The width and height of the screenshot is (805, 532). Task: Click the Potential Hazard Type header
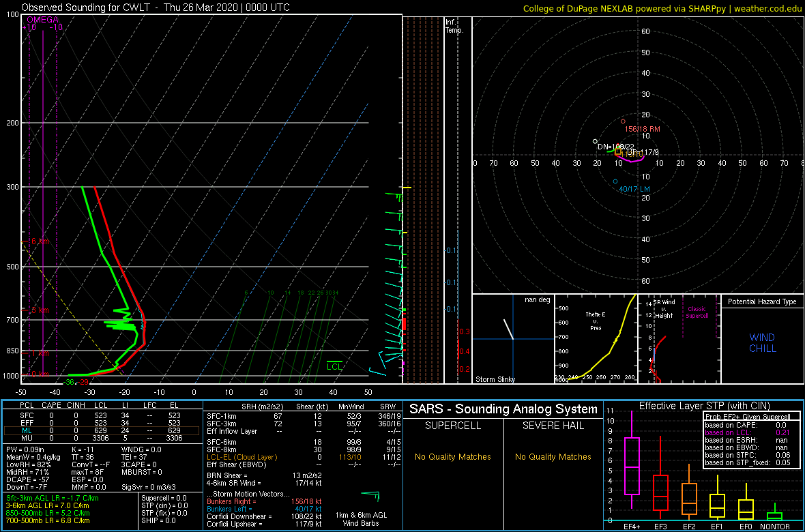[x=762, y=302]
